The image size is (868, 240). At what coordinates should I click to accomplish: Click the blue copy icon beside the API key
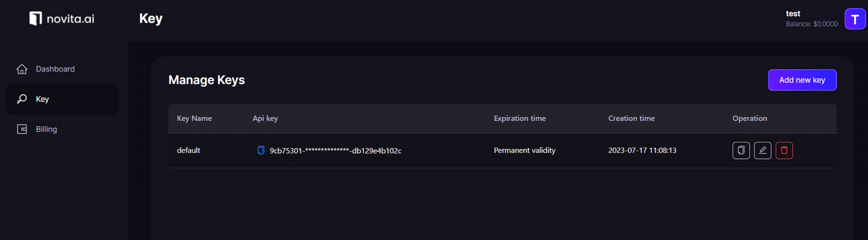click(x=261, y=150)
